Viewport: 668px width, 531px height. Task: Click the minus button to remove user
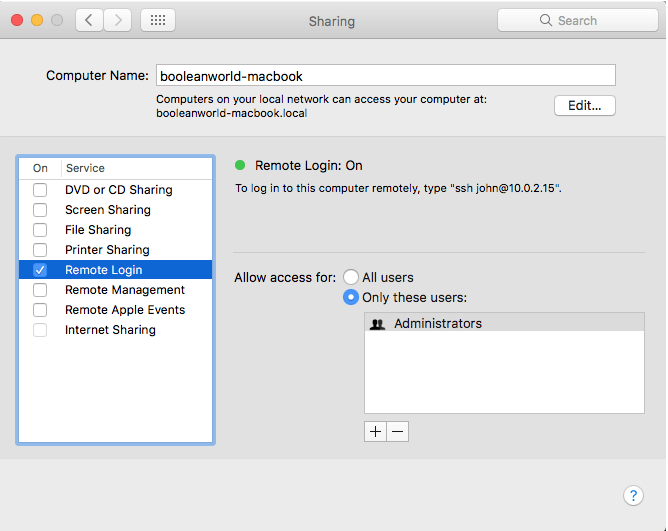[398, 431]
